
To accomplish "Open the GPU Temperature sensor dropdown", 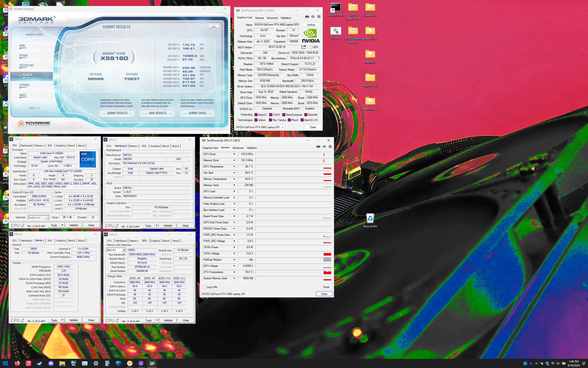I will coord(234,167).
